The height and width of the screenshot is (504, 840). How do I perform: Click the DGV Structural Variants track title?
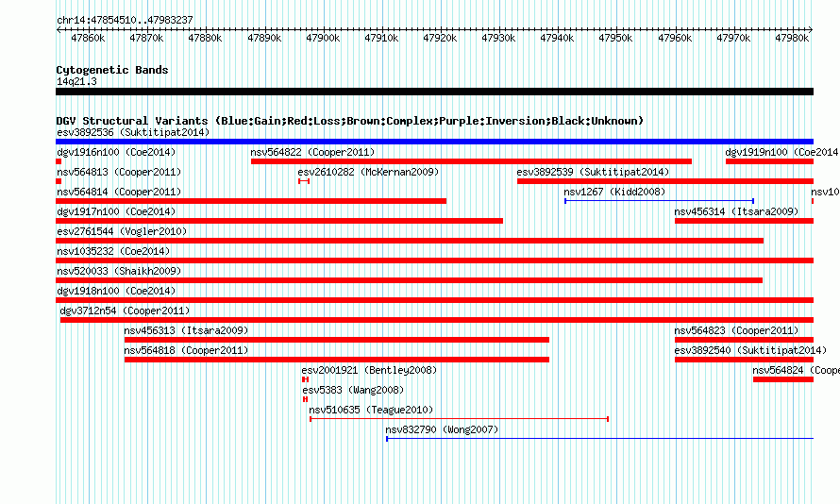(x=350, y=121)
